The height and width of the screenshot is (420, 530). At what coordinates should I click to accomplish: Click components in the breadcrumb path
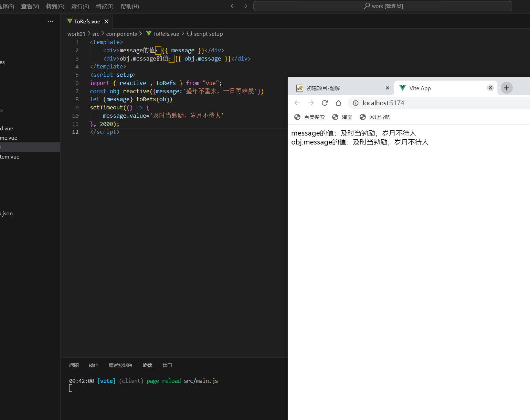(121, 34)
